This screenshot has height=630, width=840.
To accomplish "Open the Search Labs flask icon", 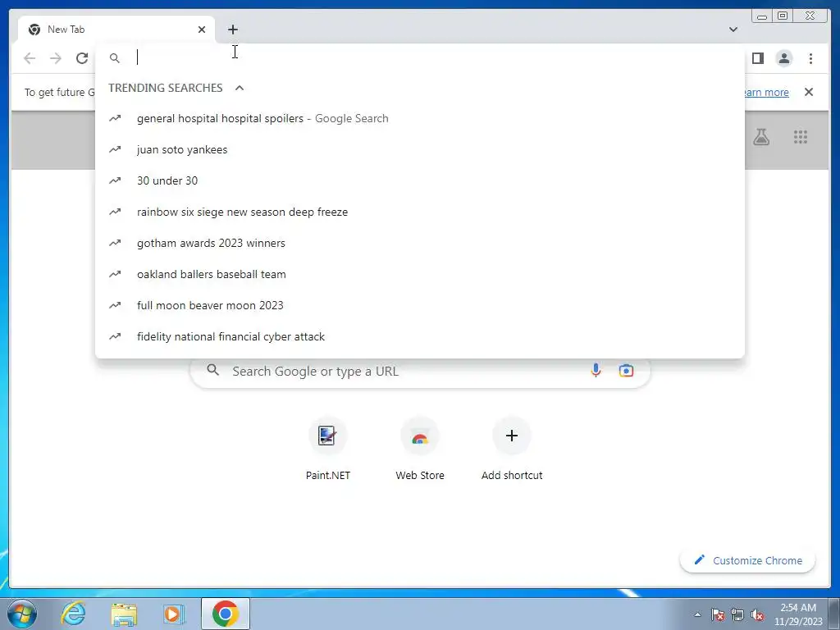I will (x=760, y=137).
